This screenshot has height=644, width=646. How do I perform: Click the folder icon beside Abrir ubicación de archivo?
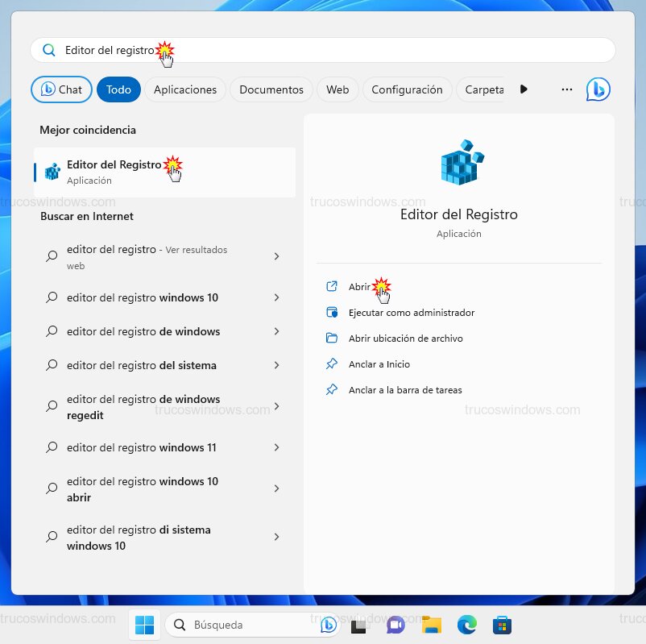332,338
